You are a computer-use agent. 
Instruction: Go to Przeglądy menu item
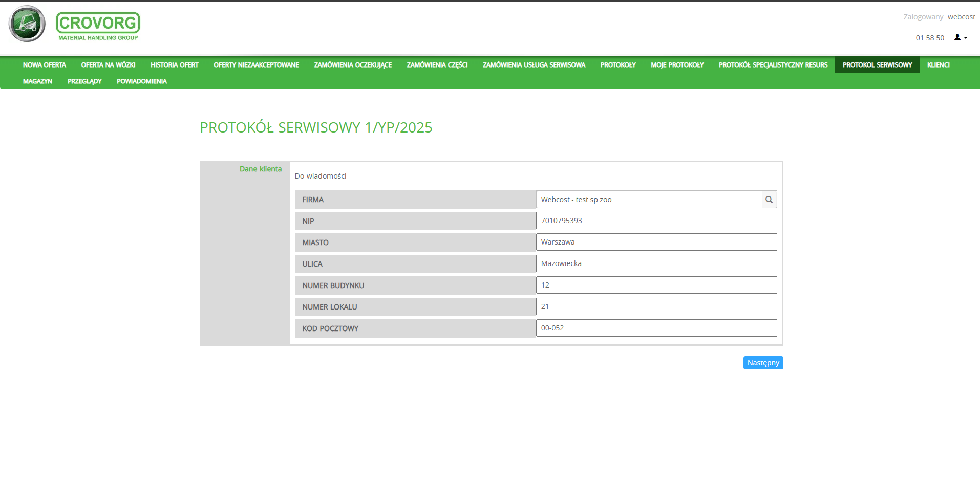(x=84, y=81)
